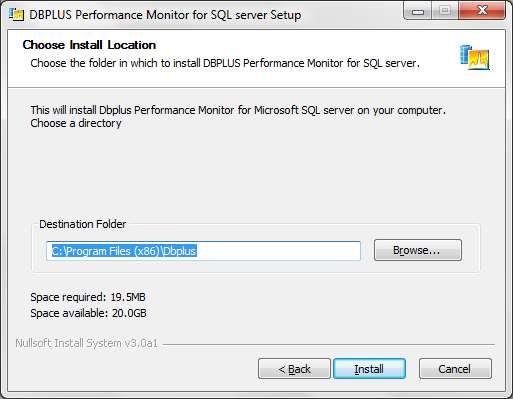Cancel the DBPLUS setup
The height and width of the screenshot is (399, 513).
click(x=455, y=369)
